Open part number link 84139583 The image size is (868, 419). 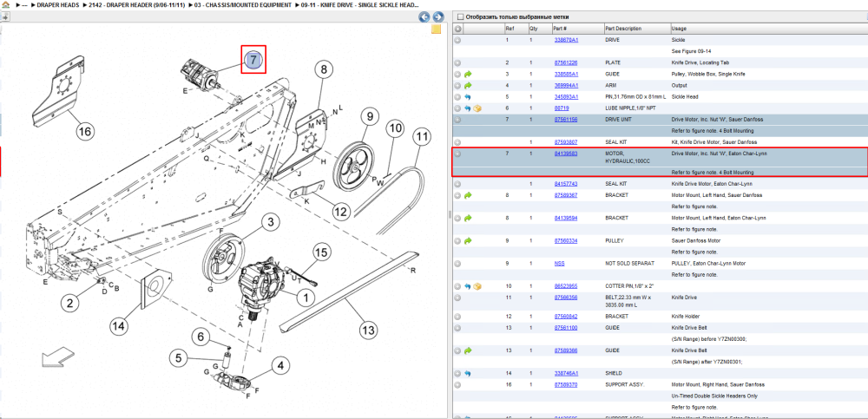click(566, 154)
